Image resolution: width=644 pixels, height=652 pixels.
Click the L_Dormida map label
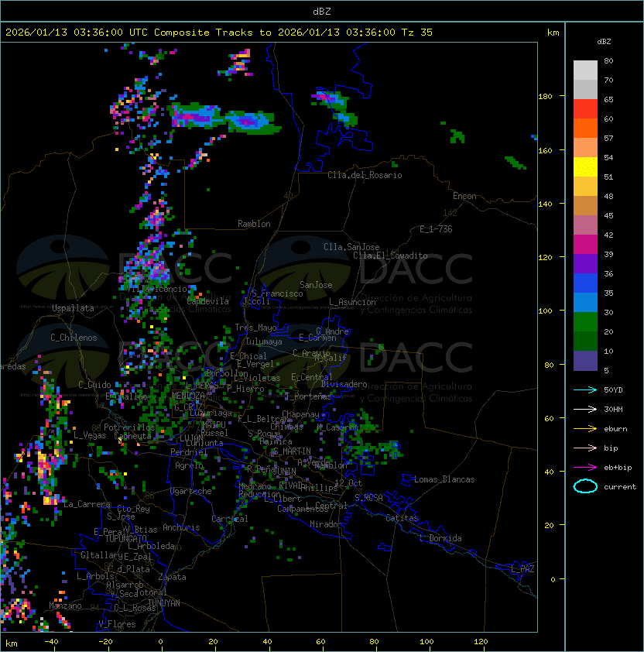[x=440, y=538]
